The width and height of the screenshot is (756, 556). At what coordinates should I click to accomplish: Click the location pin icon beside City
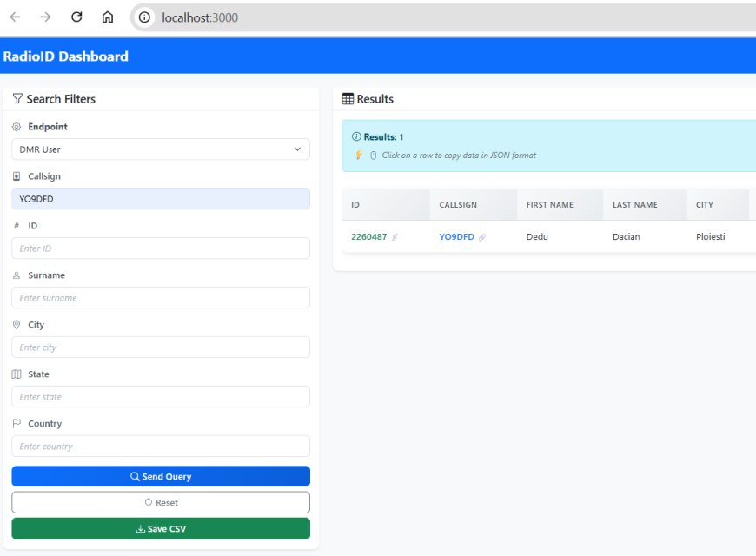(17, 325)
